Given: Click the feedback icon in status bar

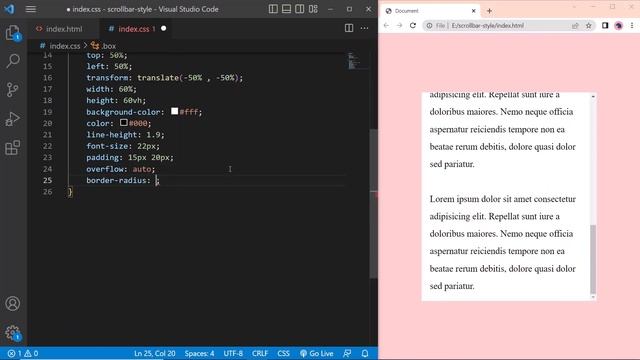Looking at the screenshot, I should pyautogui.click(x=347, y=353).
